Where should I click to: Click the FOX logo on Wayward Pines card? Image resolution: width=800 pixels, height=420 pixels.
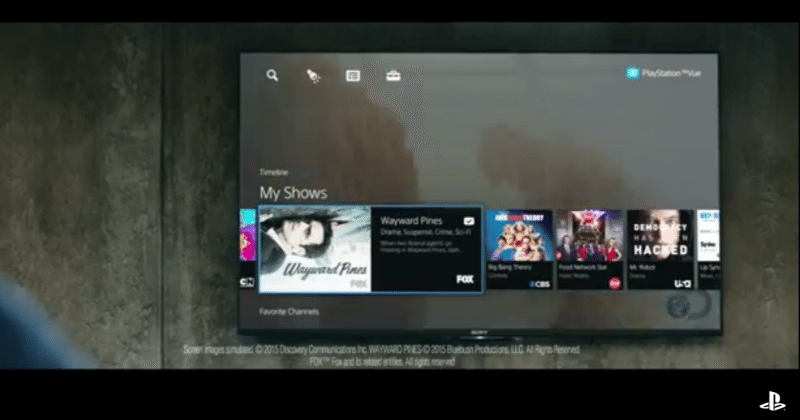coord(465,279)
